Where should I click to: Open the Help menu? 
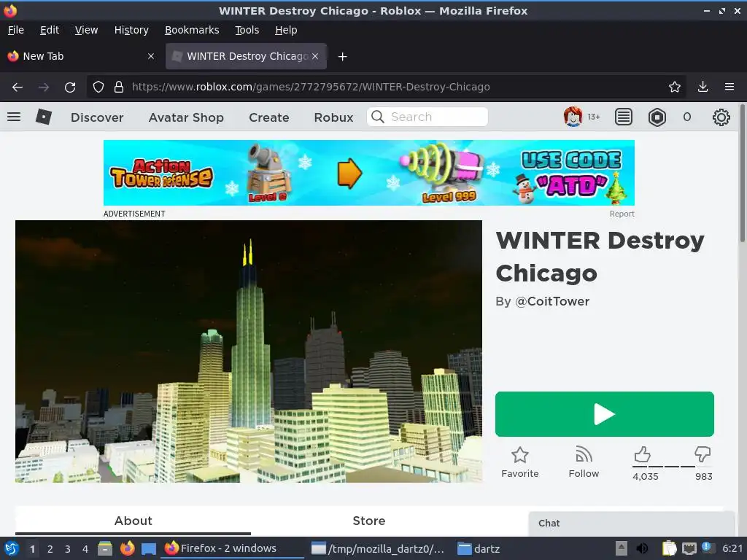pyautogui.click(x=286, y=30)
